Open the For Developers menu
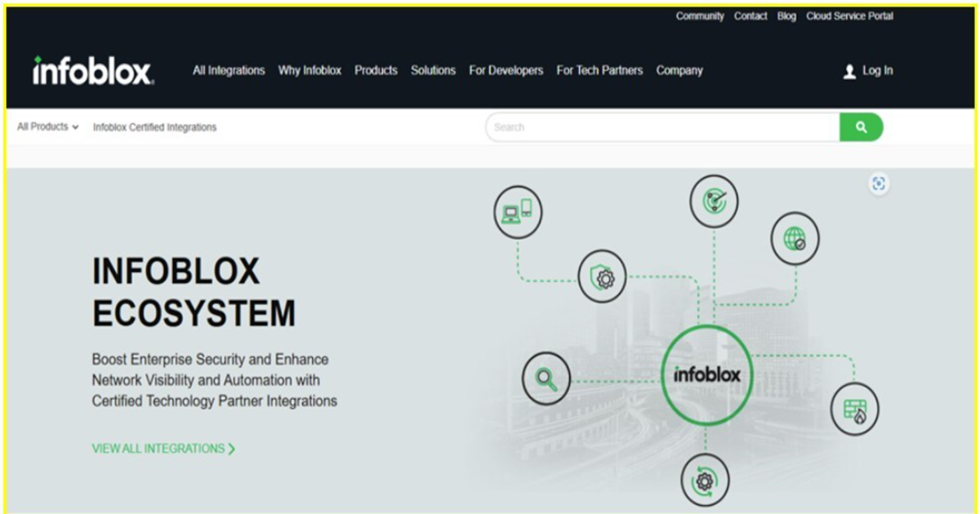Screen dimensions: 980x514 click(506, 71)
